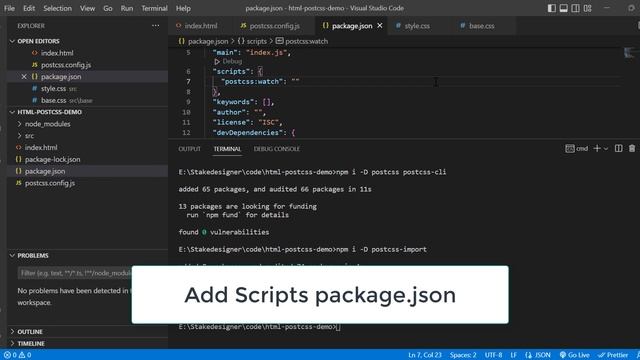Place cursor on "license": "ISC" line
Screen dimensions: 640x360
click(x=247, y=122)
